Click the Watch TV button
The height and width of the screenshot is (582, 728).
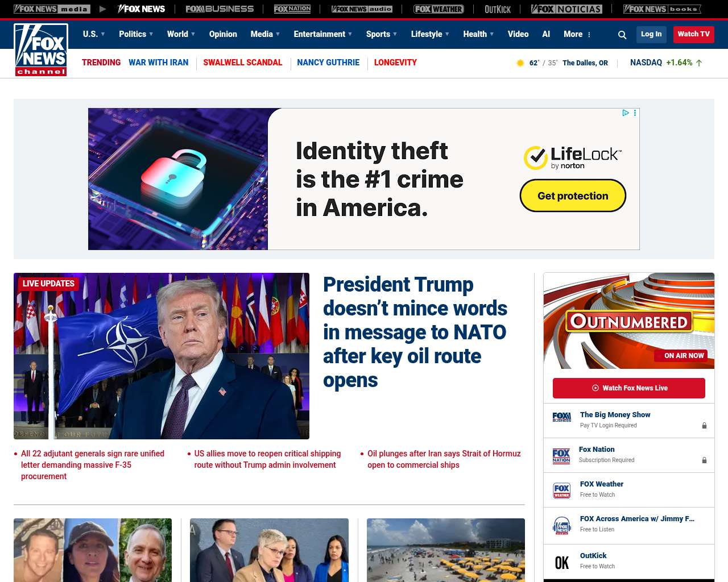(x=693, y=34)
